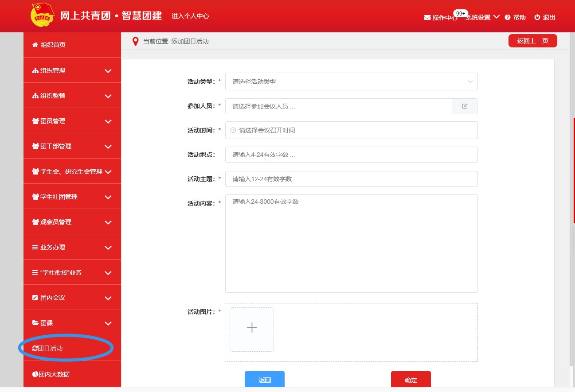Click the plus icon to upload activity picture
The height and width of the screenshot is (392, 575).
coord(252,327)
